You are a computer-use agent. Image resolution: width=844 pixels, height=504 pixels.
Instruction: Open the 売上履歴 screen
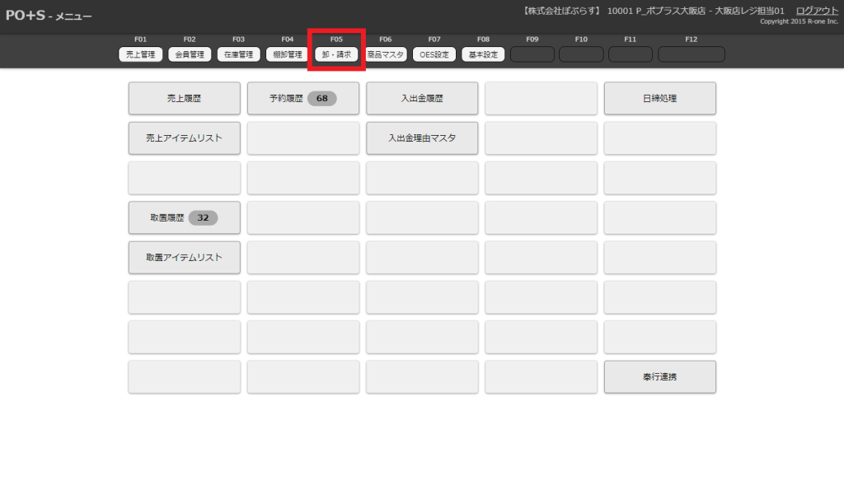(185, 98)
